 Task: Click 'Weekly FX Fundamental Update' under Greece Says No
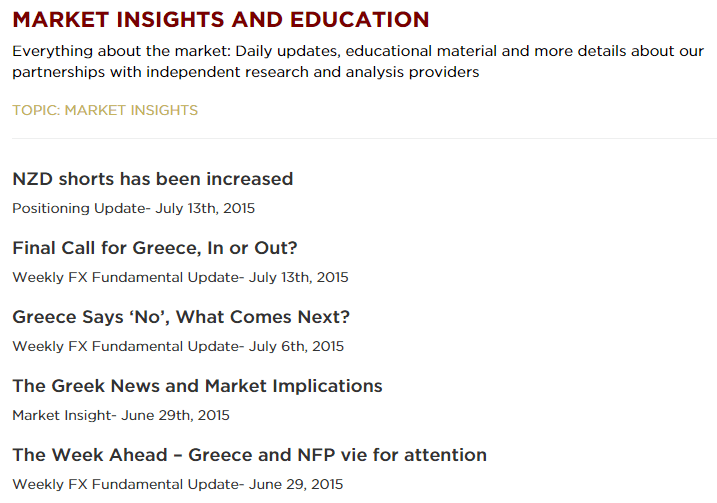click(125, 347)
